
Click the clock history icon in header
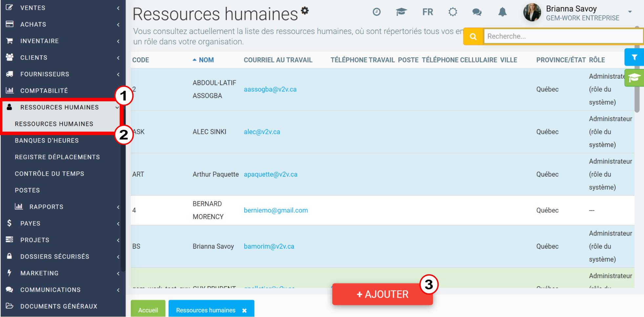(377, 12)
